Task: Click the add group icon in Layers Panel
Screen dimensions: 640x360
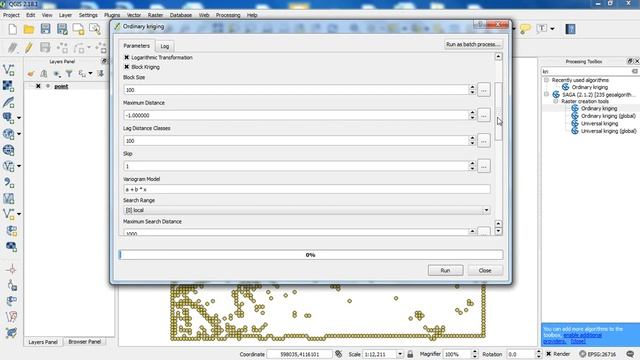Action: [x=44, y=74]
